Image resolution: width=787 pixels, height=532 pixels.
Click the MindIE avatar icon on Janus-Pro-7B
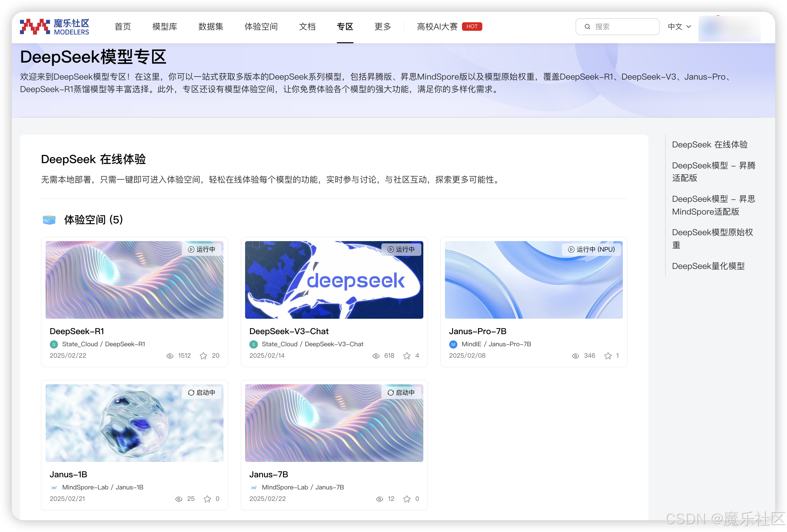click(x=453, y=344)
